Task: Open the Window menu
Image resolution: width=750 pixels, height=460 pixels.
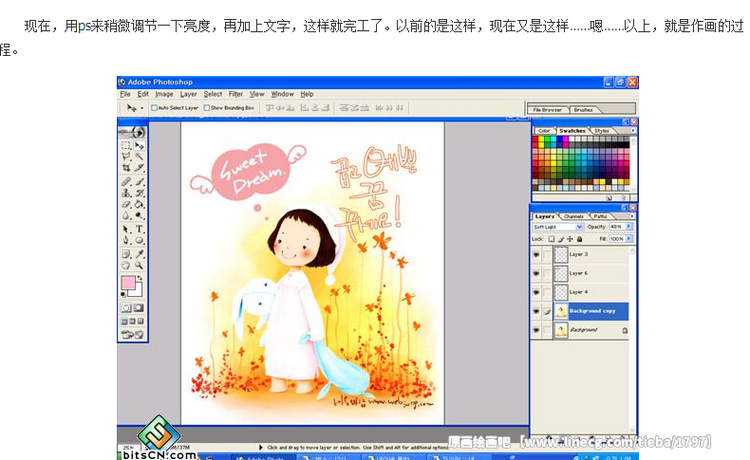Action: pos(282,94)
